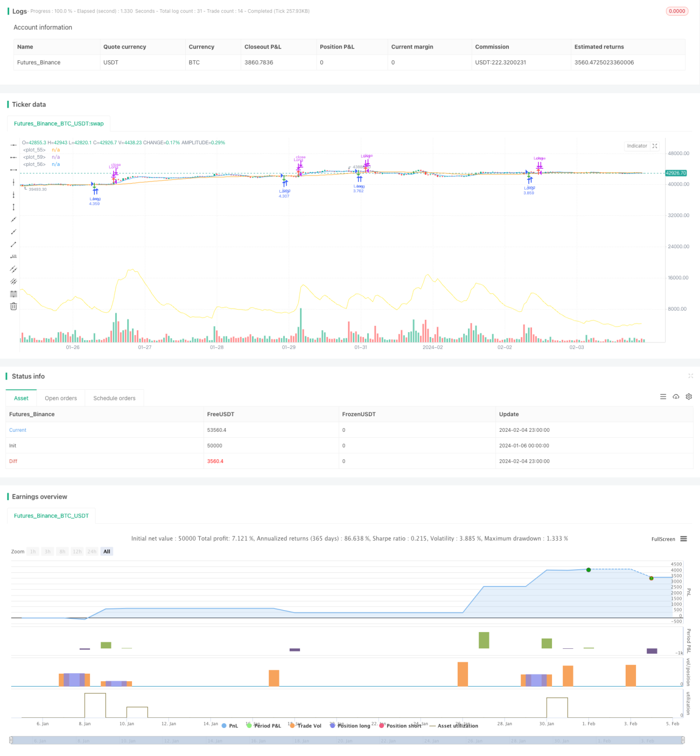Select the price label annotation tool

click(x=13, y=256)
